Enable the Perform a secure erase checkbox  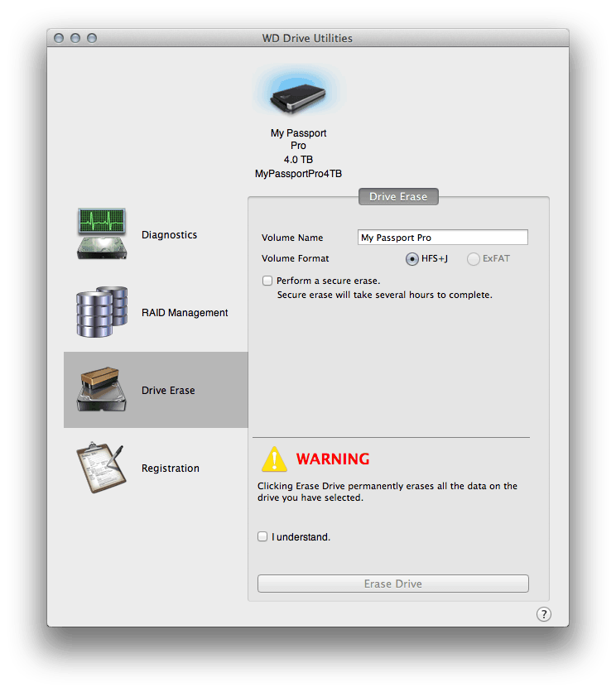[267, 281]
